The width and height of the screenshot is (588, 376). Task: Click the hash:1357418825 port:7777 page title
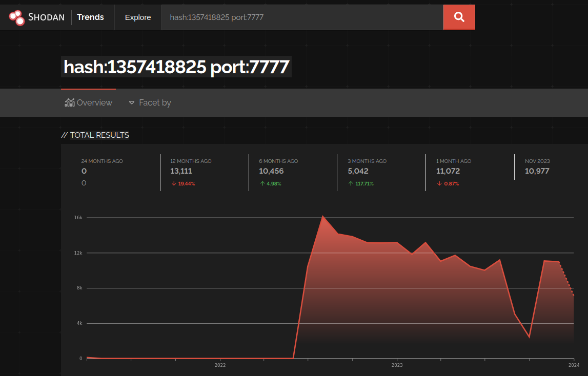coord(176,67)
